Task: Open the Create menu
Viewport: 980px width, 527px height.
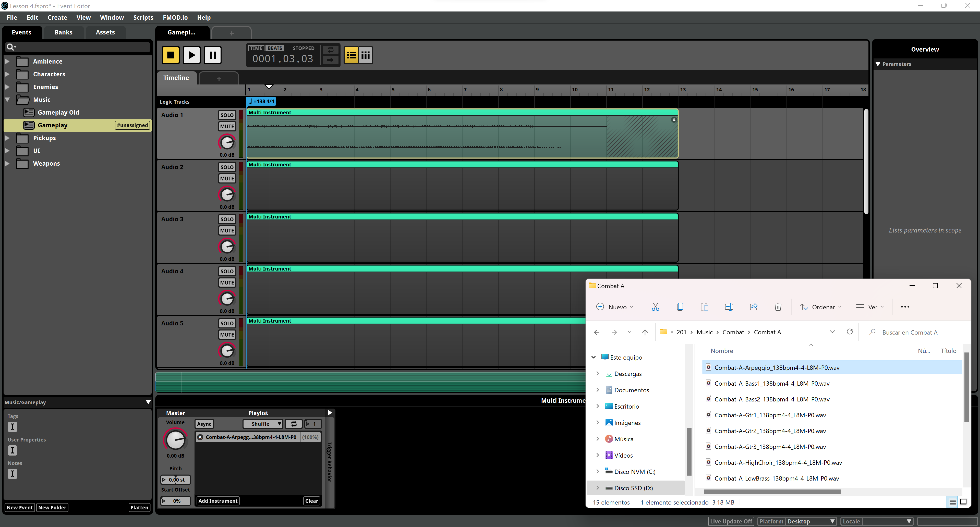Action: [x=57, y=18]
